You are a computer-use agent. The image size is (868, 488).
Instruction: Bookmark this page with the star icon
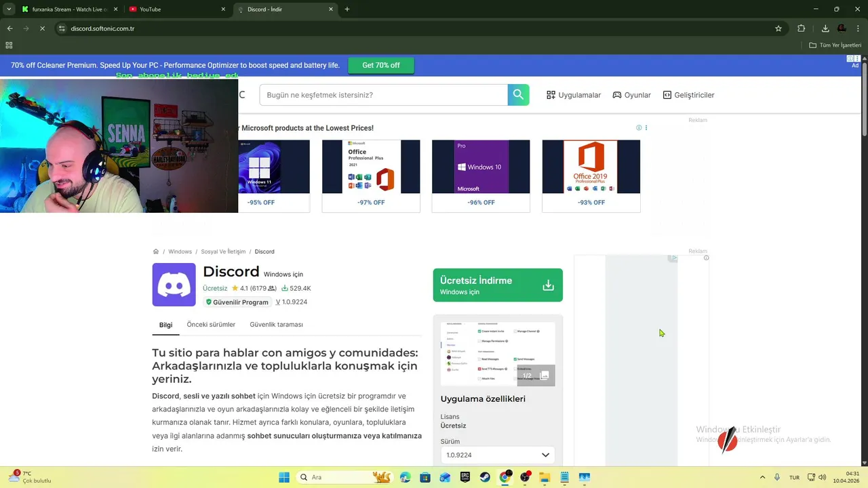[778, 28]
